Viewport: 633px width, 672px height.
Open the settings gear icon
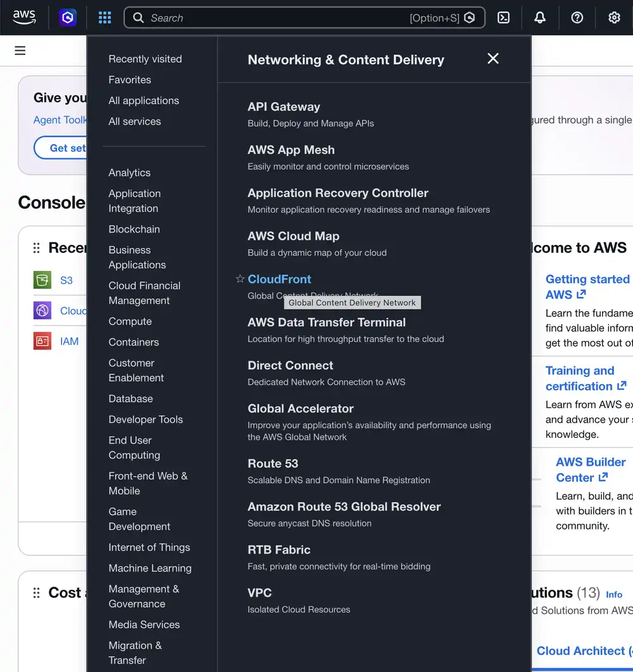pyautogui.click(x=614, y=18)
